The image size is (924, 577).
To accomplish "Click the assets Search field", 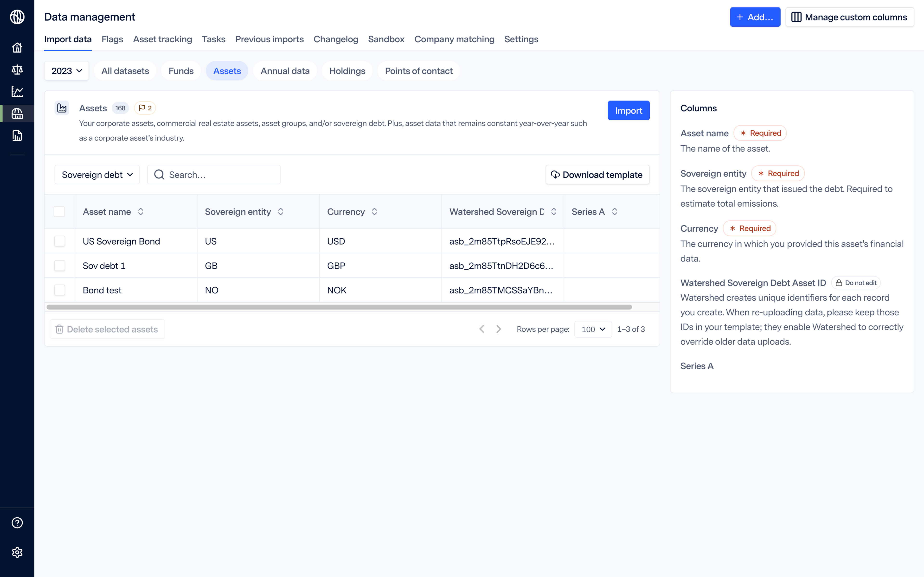I will coord(221,175).
